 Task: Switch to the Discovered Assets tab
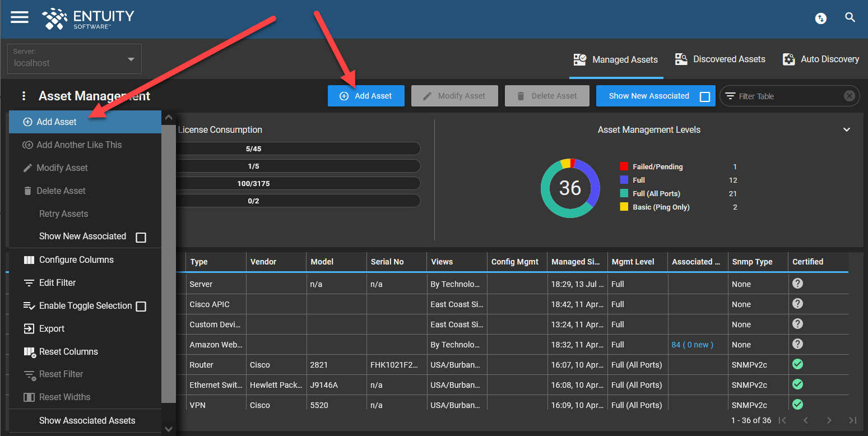pos(720,59)
